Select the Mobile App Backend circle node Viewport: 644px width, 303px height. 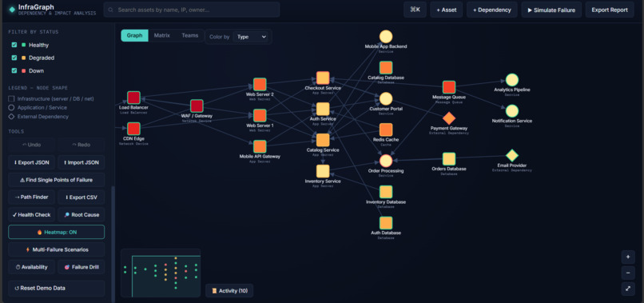386,37
